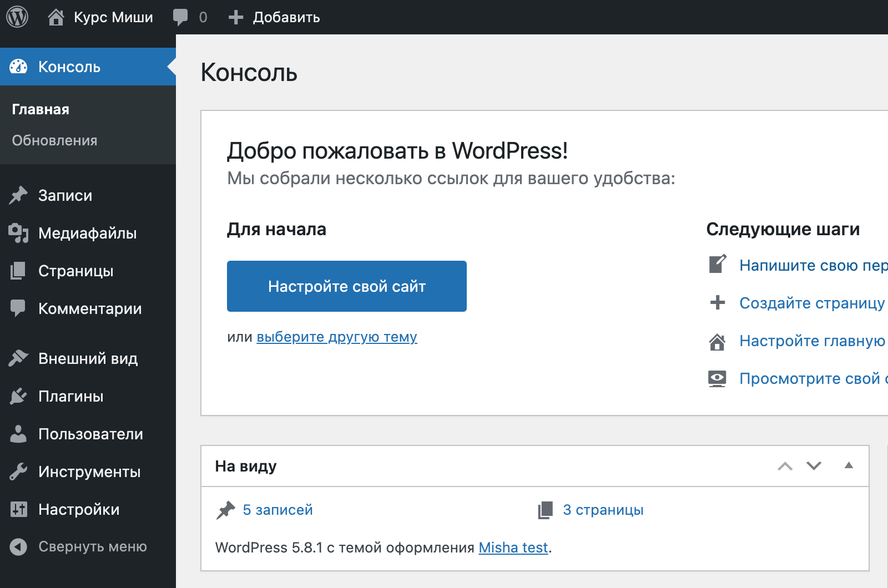Open the Обновления submenu item
The image size is (888, 588).
point(54,140)
